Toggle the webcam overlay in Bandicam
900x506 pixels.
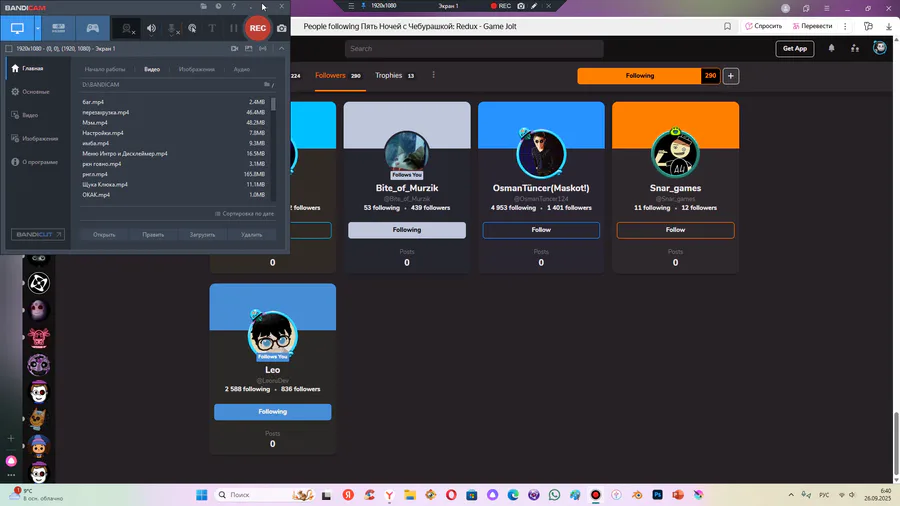click(127, 28)
